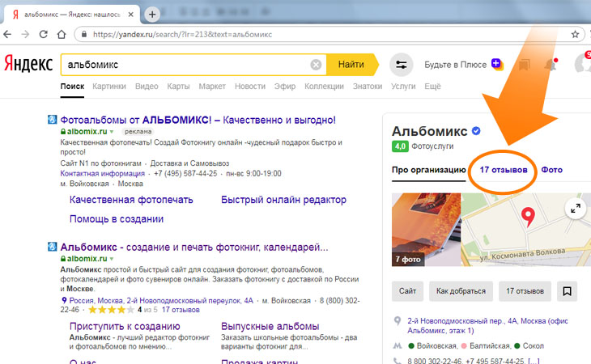Screen dimensions: 591x364
Task: Click the Как добраться button
Action: click(x=461, y=291)
